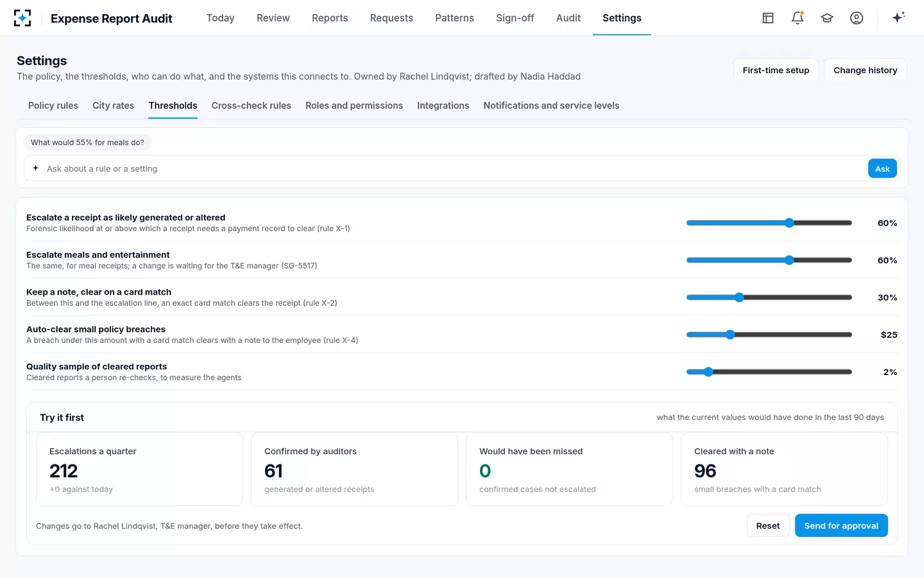The height and width of the screenshot is (578, 924).
Task: Switch to the Reports tab
Action: 330,18
